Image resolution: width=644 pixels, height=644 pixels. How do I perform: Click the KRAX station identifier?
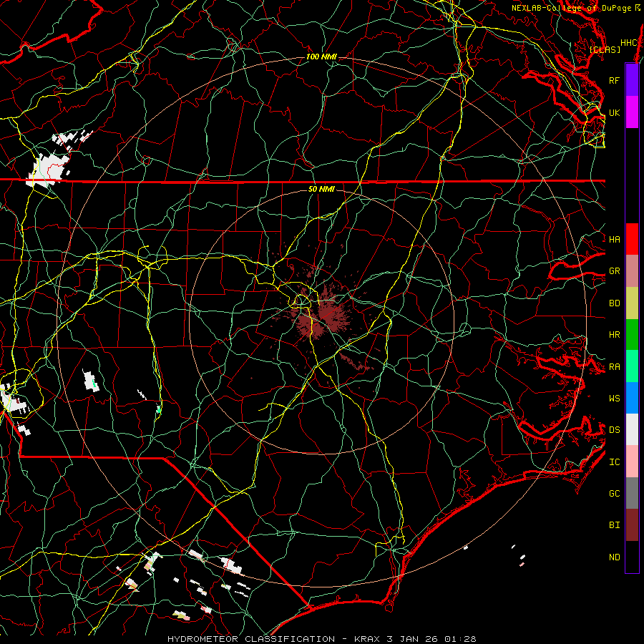367,639
